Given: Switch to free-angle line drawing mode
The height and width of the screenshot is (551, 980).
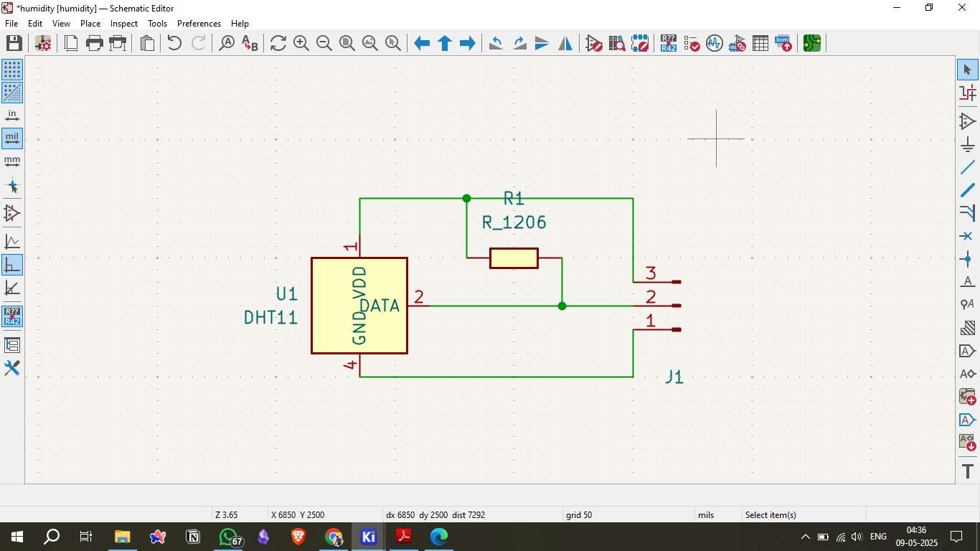Looking at the screenshot, I should 12,242.
